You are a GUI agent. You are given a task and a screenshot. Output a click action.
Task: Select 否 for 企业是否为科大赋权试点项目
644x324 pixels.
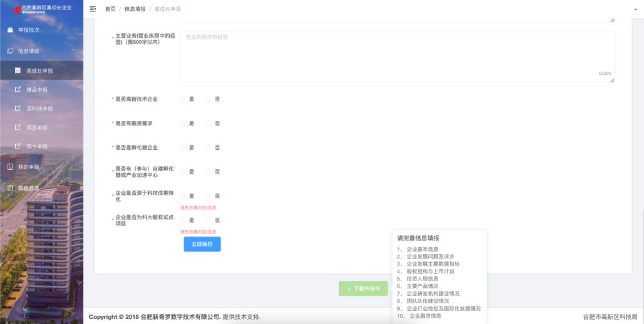209,220
